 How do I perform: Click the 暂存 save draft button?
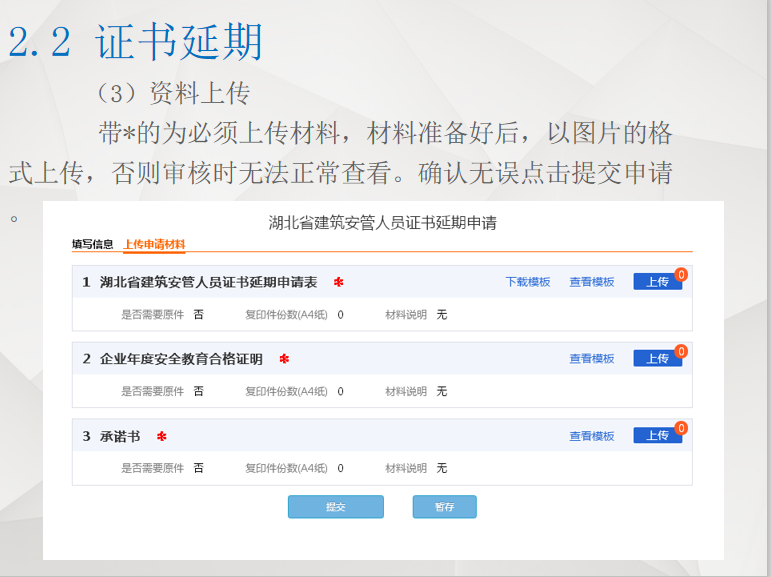(445, 507)
